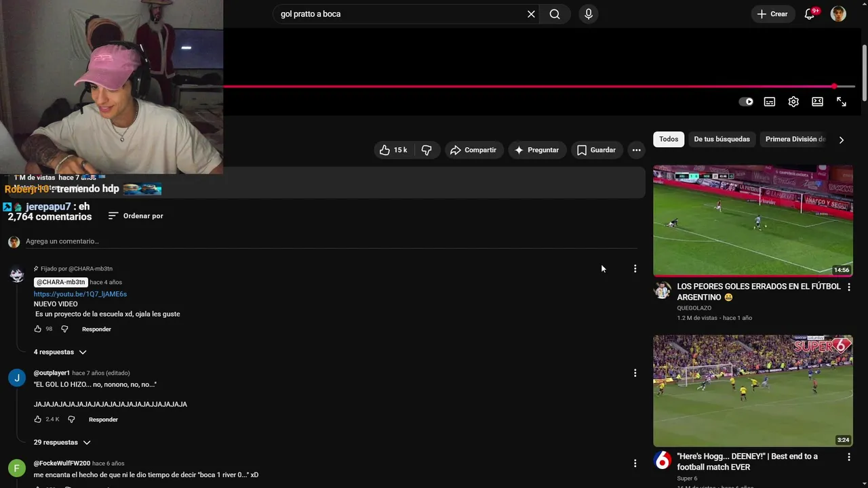Clear the search box text
The image size is (868, 488).
tap(531, 14)
